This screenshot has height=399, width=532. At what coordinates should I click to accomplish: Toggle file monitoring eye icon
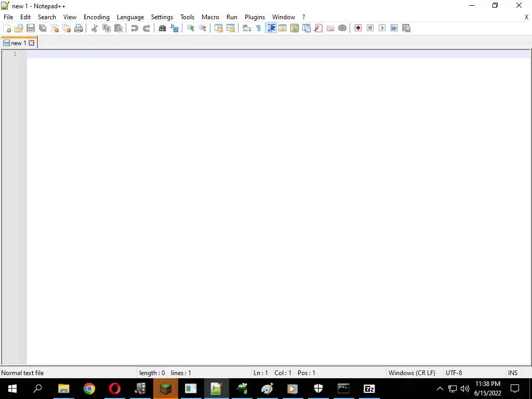[342, 28]
